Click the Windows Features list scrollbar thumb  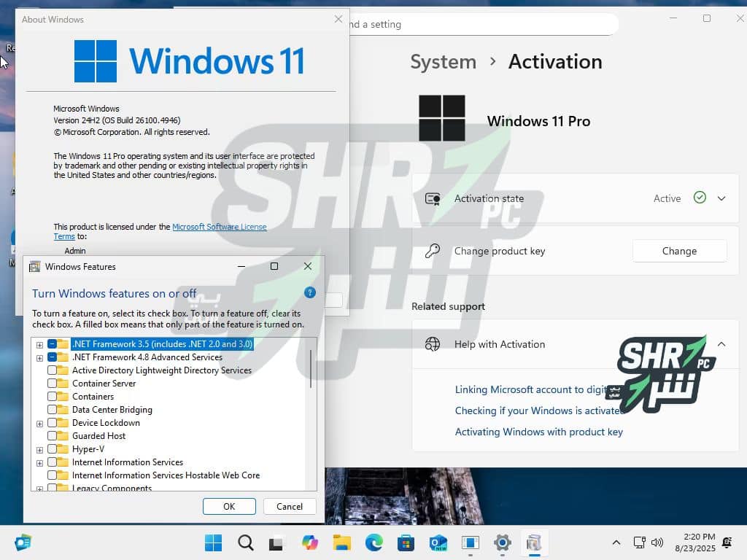[311, 368]
